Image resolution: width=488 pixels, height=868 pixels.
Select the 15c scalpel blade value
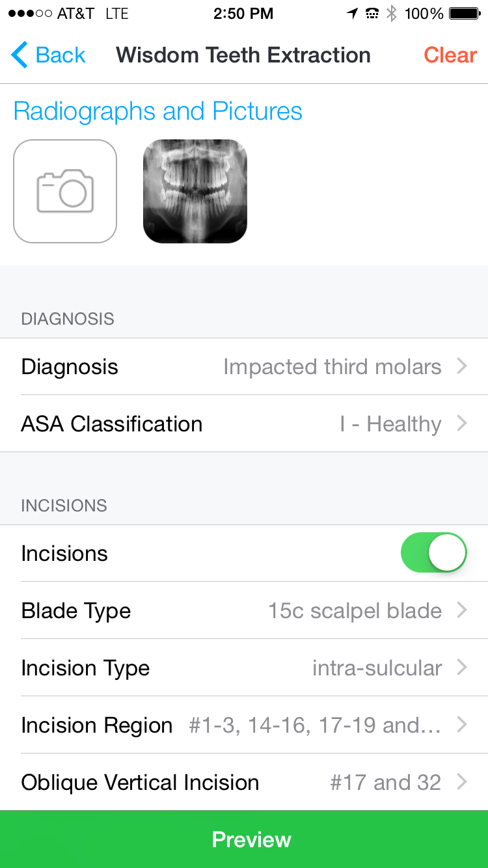(x=355, y=611)
